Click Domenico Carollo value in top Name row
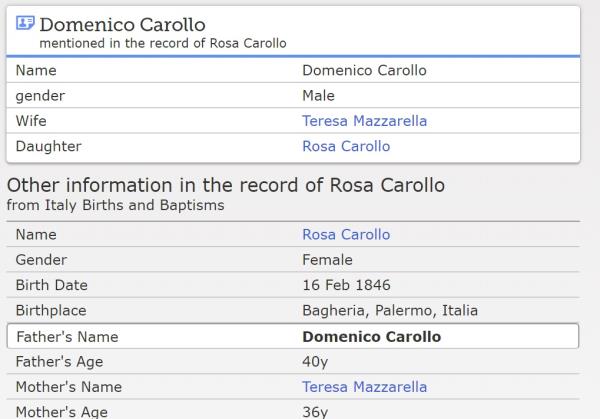 (x=364, y=71)
